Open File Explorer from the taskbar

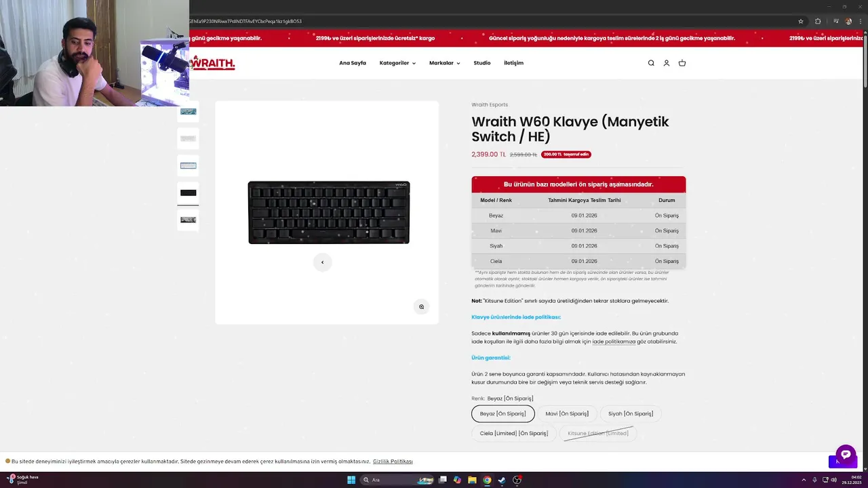(472, 480)
